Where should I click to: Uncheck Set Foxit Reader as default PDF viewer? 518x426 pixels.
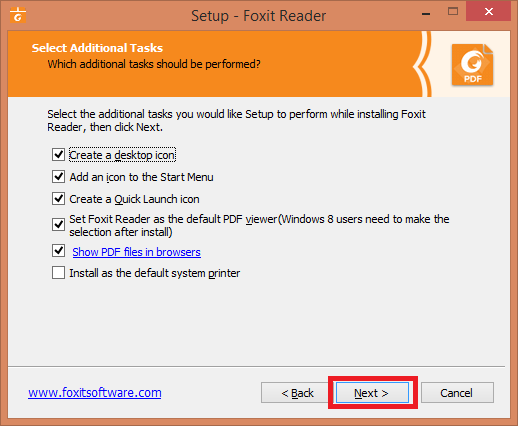point(58,225)
